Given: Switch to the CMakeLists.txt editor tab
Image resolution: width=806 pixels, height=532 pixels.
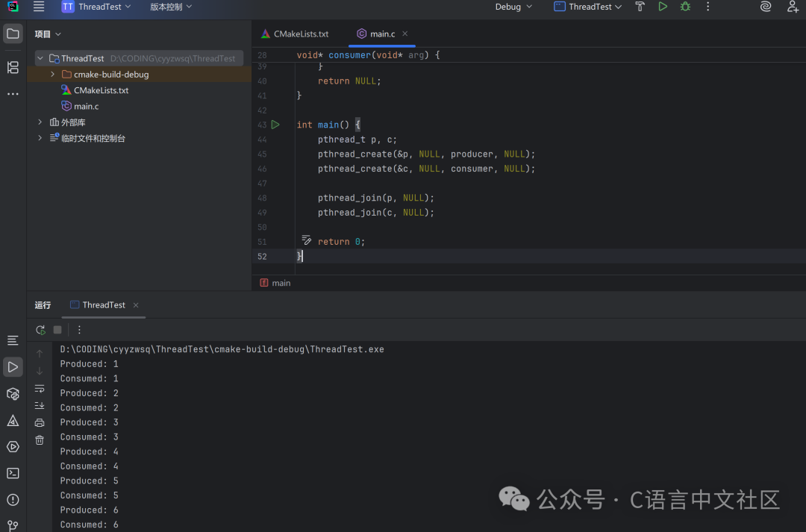Looking at the screenshot, I should (295, 34).
